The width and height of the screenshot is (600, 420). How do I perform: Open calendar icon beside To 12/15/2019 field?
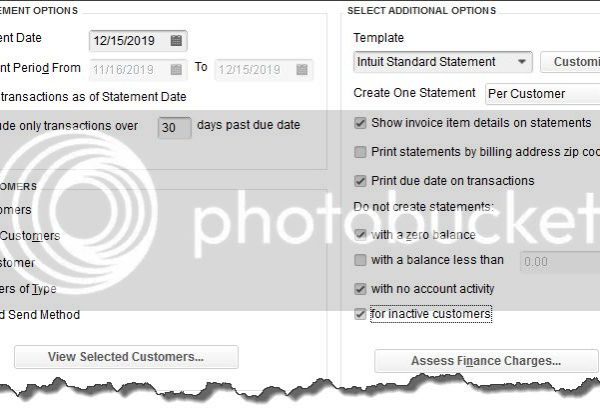[x=302, y=70]
